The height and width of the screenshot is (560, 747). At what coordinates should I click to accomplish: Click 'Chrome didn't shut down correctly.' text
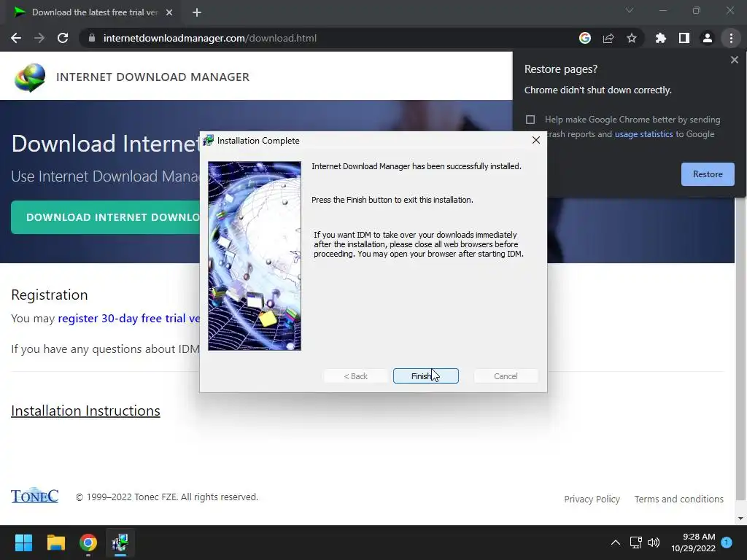(598, 90)
